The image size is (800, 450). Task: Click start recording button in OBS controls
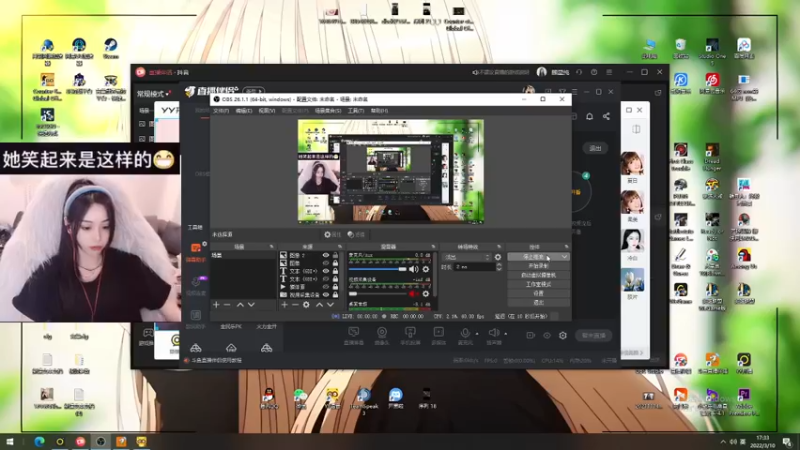click(x=538, y=266)
